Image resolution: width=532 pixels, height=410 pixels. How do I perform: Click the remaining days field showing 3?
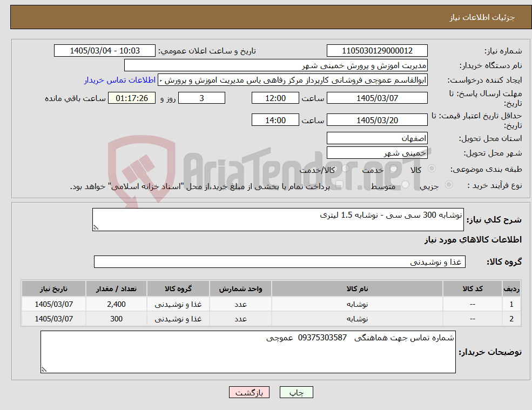click(x=201, y=98)
